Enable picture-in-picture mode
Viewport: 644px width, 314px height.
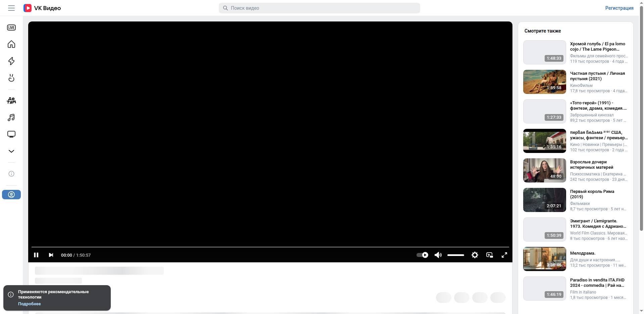click(x=490, y=255)
